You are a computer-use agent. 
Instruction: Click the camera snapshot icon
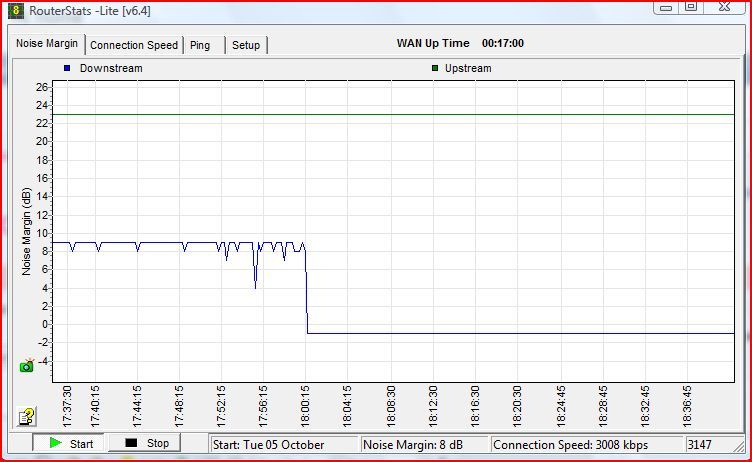[x=27, y=366]
